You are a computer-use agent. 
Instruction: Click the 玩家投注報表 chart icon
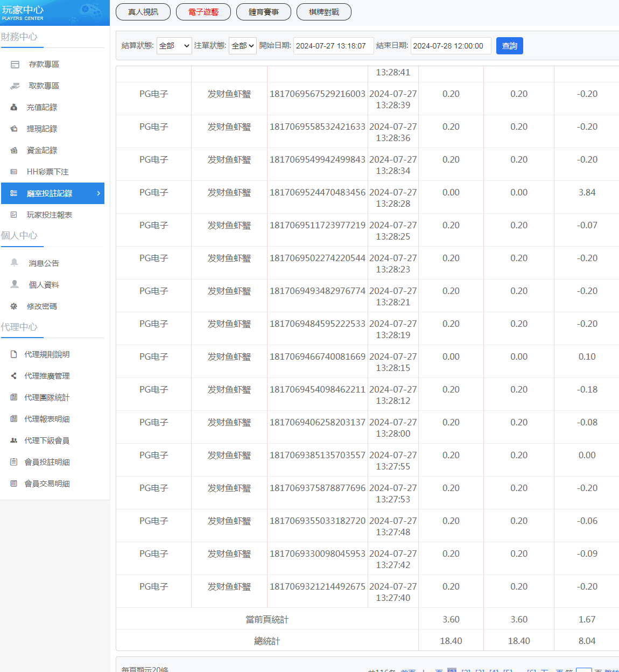click(14, 215)
